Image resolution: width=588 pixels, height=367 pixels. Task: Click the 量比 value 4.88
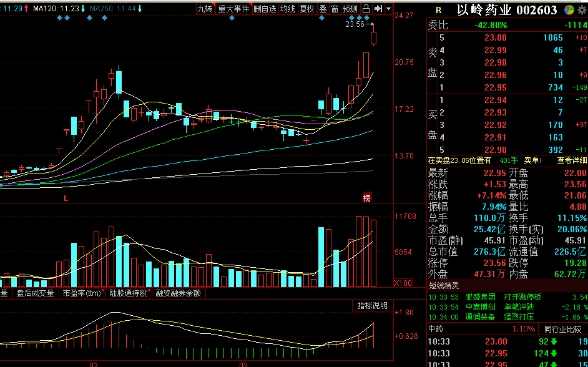pos(578,207)
